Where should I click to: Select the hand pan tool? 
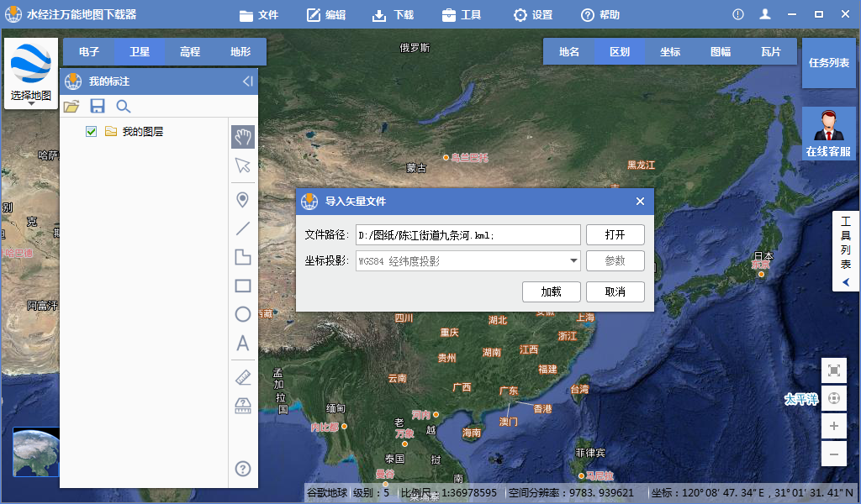pos(243,137)
